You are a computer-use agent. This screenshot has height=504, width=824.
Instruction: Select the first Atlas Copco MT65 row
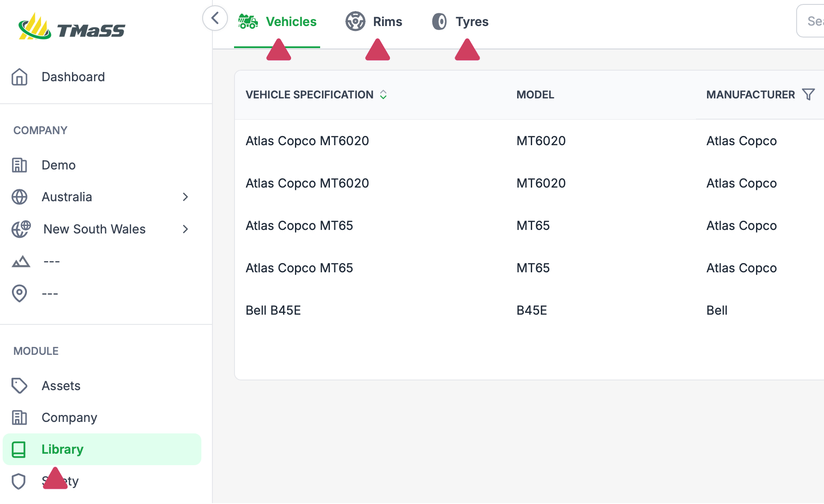pos(529,226)
